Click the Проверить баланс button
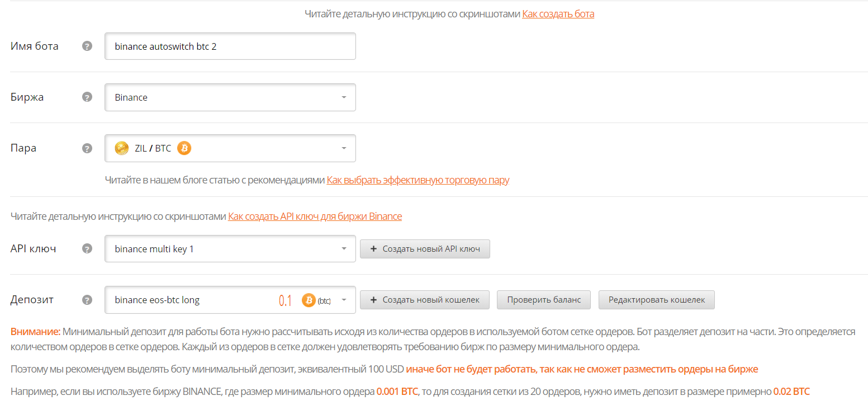 pyautogui.click(x=544, y=300)
